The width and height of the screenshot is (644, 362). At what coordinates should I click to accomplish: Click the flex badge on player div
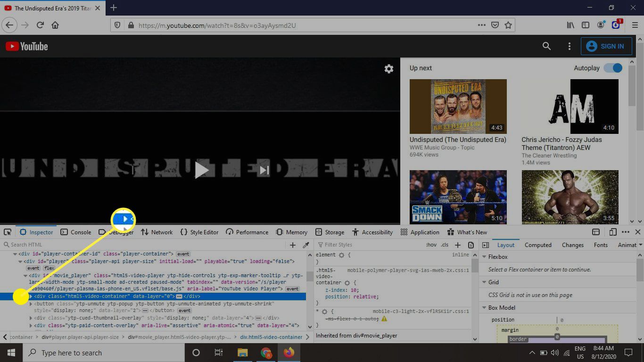(49, 268)
